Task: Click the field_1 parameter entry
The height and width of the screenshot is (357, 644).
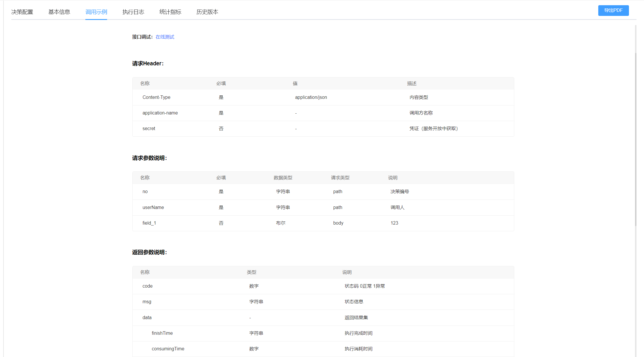Action: click(149, 223)
